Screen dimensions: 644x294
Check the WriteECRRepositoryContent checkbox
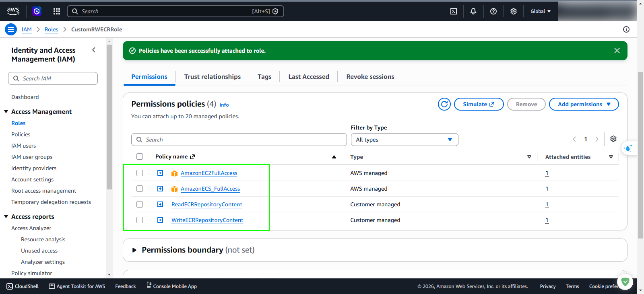(x=140, y=220)
